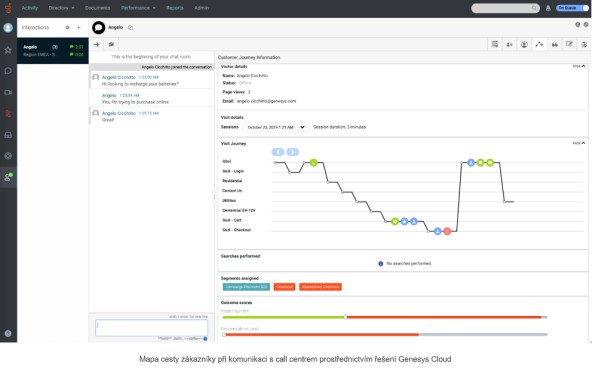Click 'Hi, looking to recharge your batteries?' message
Image resolution: width=592 pixels, height=371 pixels.
(x=140, y=84)
